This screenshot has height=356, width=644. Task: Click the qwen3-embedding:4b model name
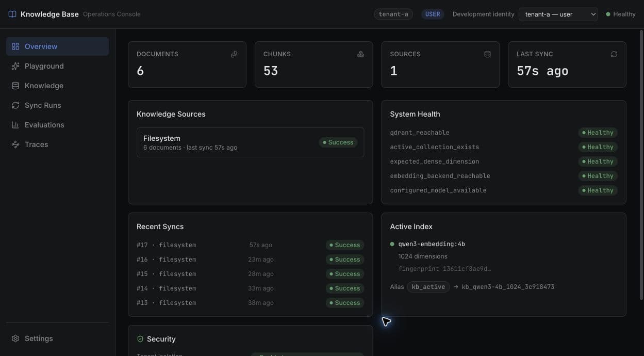click(x=432, y=244)
